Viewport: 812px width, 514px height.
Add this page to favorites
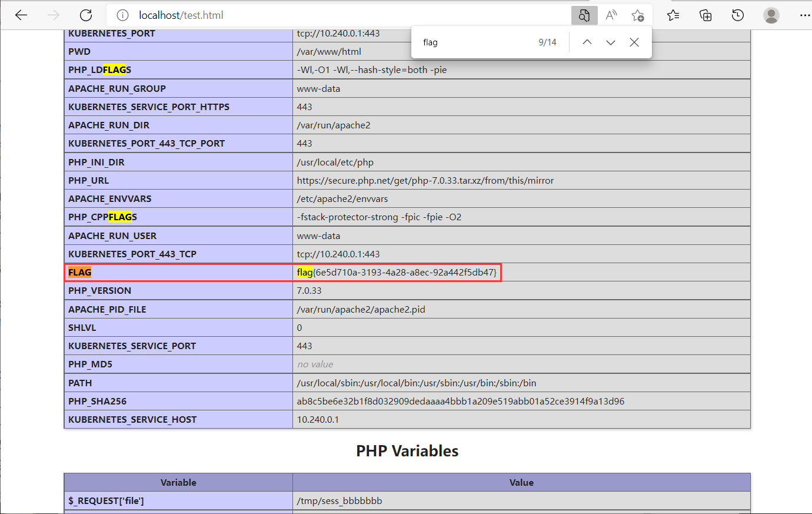point(638,15)
